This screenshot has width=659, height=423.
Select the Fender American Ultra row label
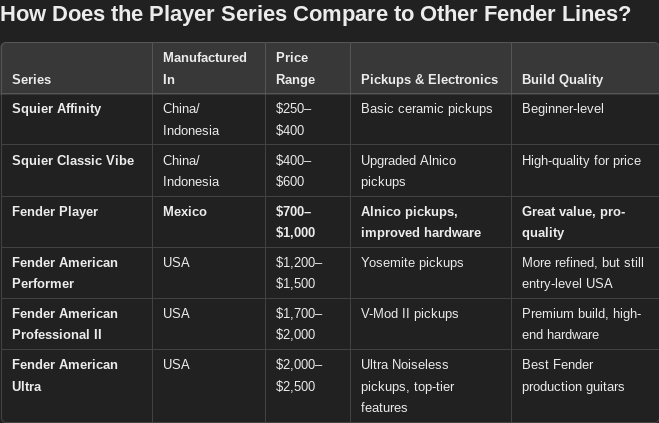(x=65, y=375)
